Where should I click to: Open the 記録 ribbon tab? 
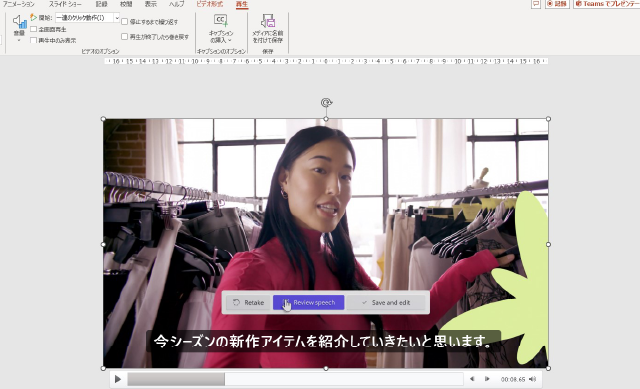(x=102, y=4)
